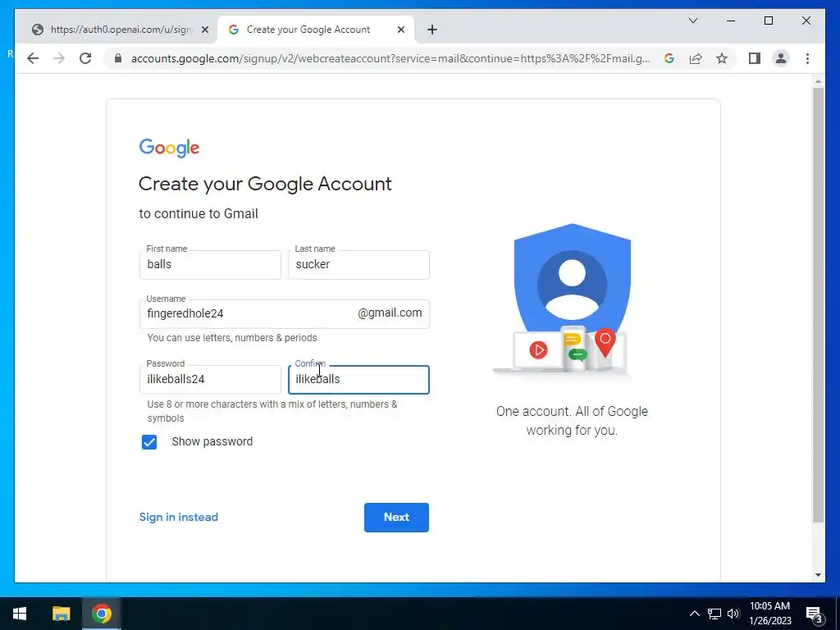Uncheck the Show password checkbox

(149, 442)
